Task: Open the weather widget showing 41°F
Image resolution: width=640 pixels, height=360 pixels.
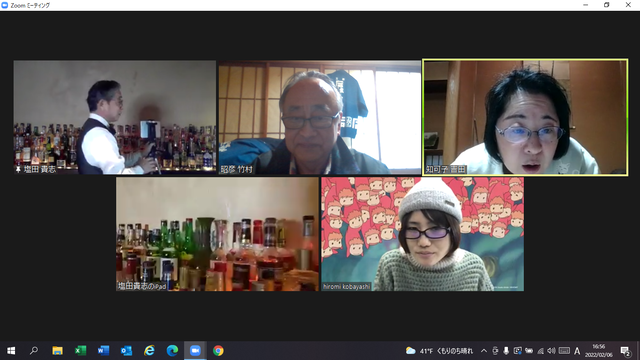Action: pos(439,351)
